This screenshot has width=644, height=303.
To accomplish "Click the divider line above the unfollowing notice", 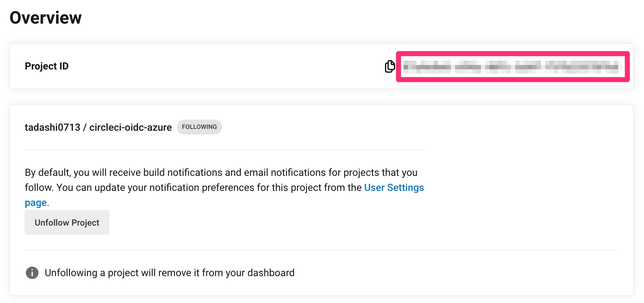I will (321, 250).
